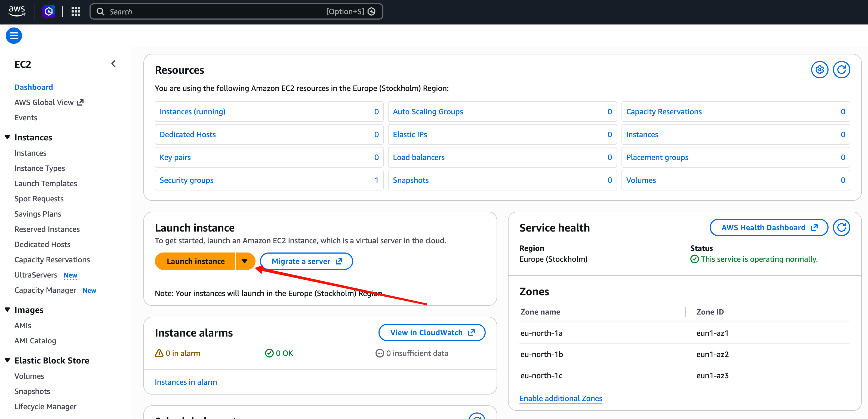Click Security groups resource link
This screenshot has height=419, width=868.
(186, 180)
